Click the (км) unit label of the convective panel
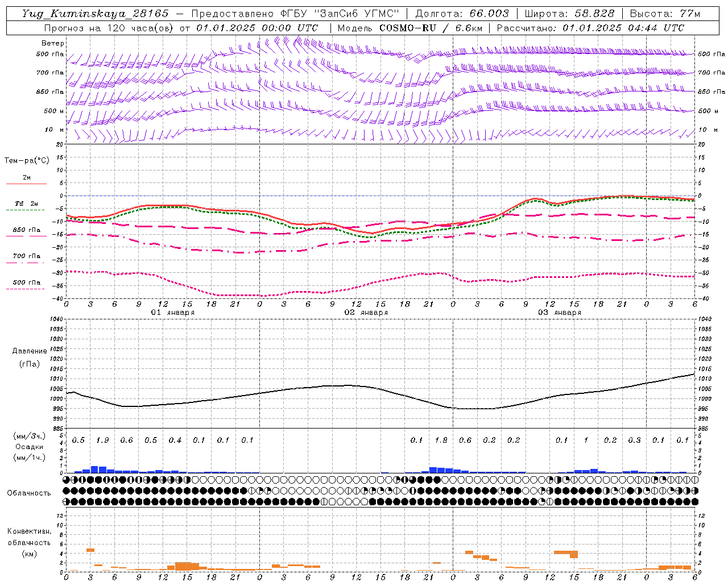The image size is (728, 582). point(29,554)
